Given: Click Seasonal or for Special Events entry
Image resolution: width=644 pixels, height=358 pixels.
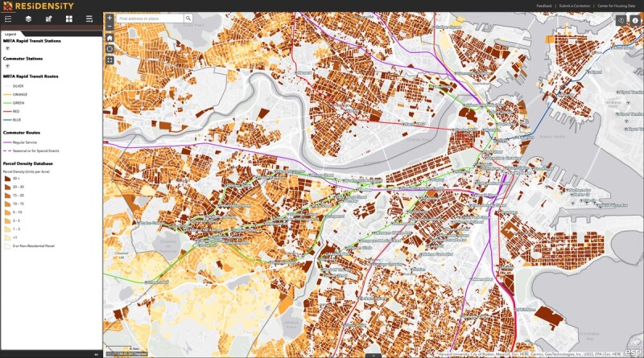Looking at the screenshot, I should click(x=31, y=150).
